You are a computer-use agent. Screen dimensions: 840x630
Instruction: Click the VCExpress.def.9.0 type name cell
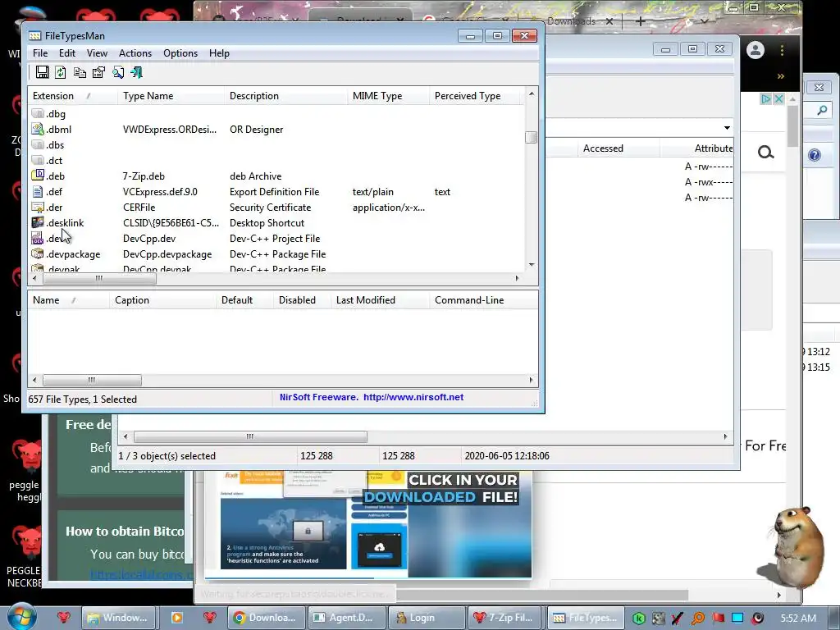(x=160, y=191)
